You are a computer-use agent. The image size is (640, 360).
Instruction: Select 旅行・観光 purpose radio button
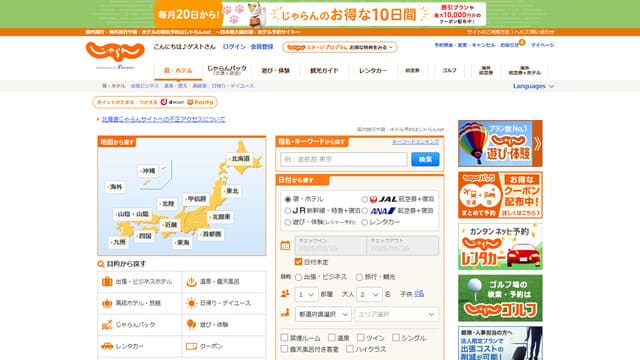359,277
